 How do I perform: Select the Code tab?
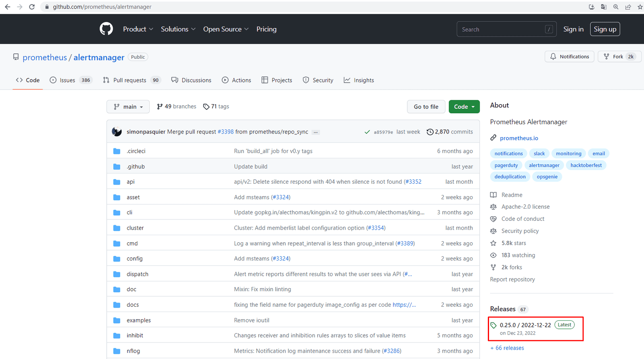(28, 80)
